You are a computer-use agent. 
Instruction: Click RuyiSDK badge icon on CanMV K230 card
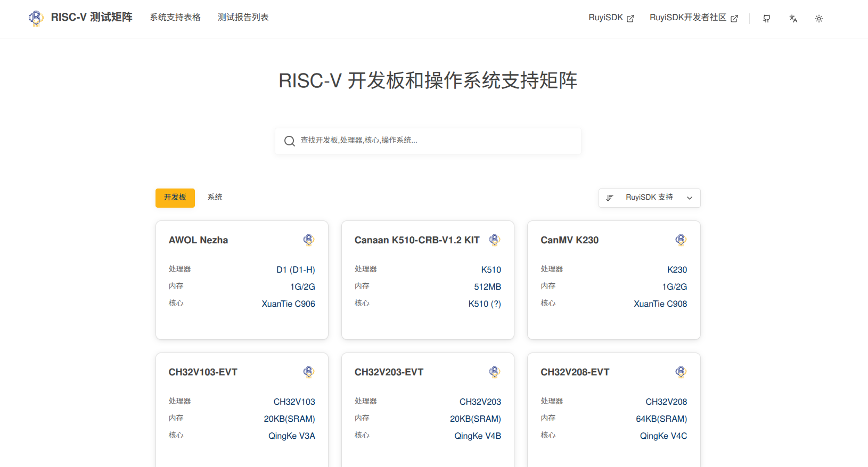(x=681, y=240)
